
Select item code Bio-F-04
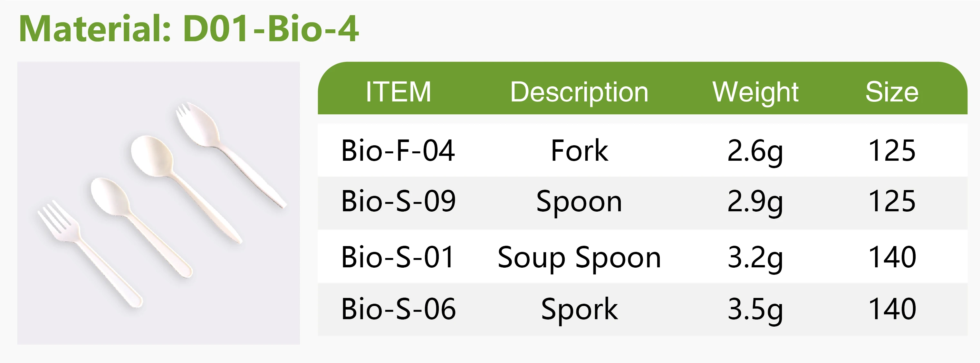coord(398,151)
